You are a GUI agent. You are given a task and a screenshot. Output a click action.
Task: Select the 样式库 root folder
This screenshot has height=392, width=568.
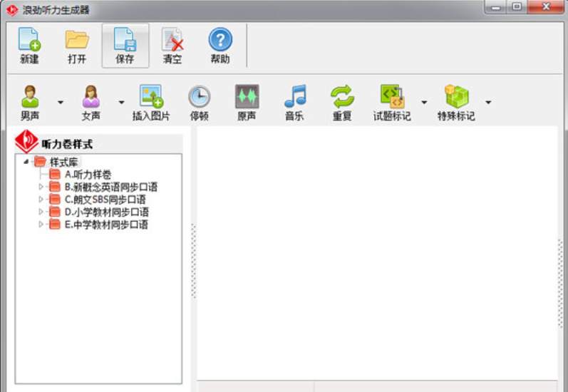(56, 162)
